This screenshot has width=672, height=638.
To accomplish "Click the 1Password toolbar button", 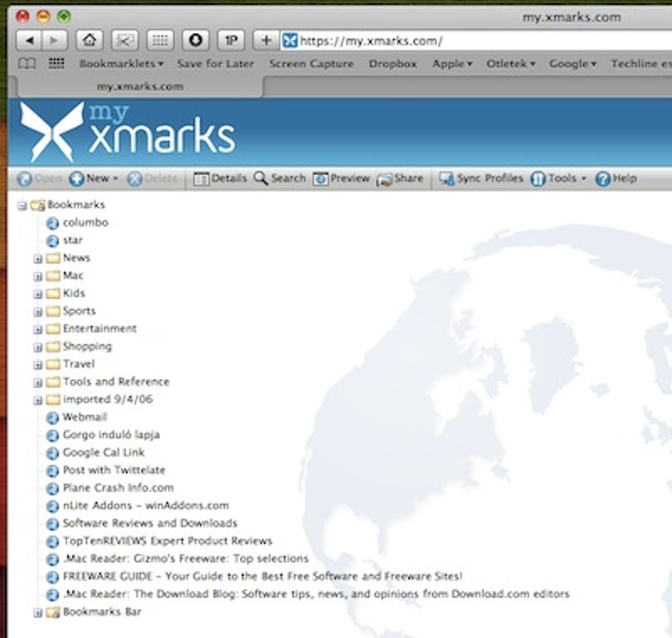I will tap(231, 41).
